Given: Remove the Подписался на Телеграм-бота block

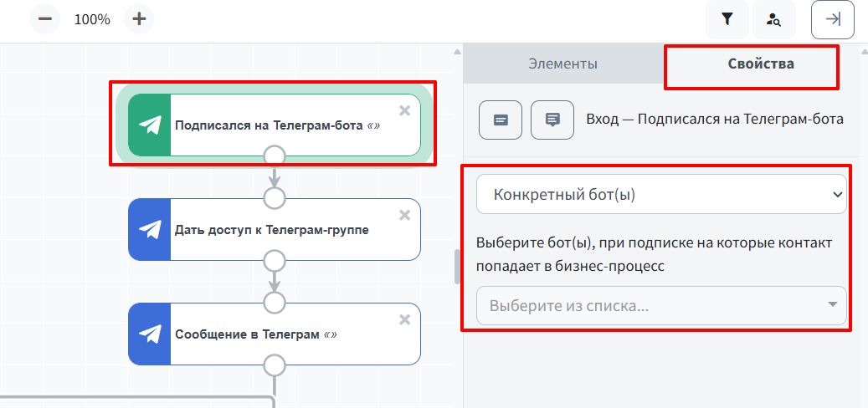Looking at the screenshot, I should (404, 110).
